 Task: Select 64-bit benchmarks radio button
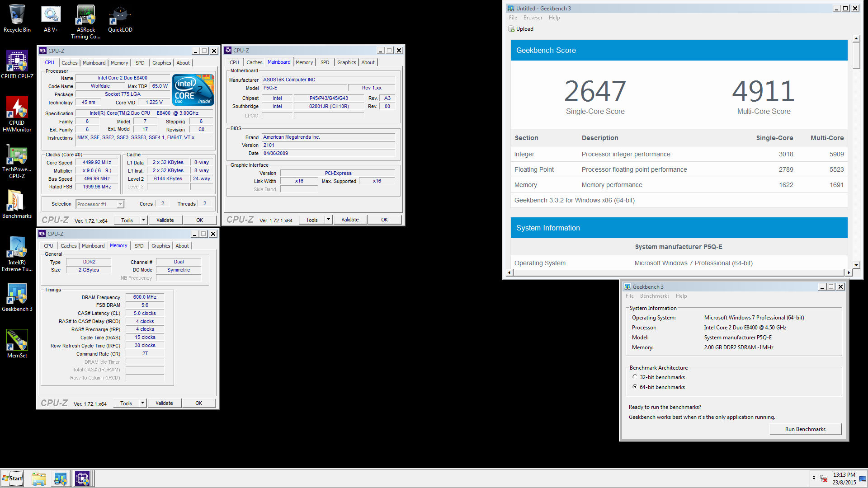click(635, 387)
